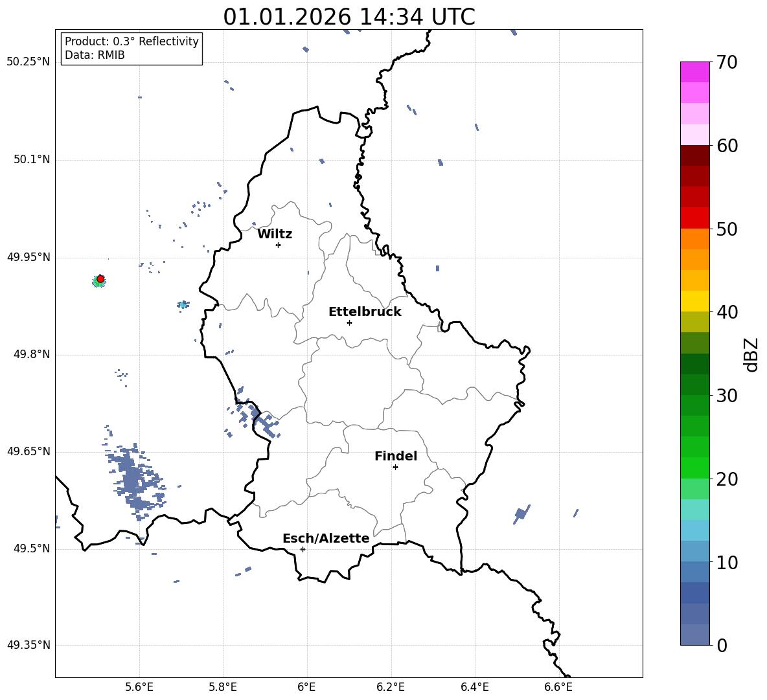The height and width of the screenshot is (700, 767).
Task: Click the 6.4°E longitude label
Action: click(x=474, y=687)
